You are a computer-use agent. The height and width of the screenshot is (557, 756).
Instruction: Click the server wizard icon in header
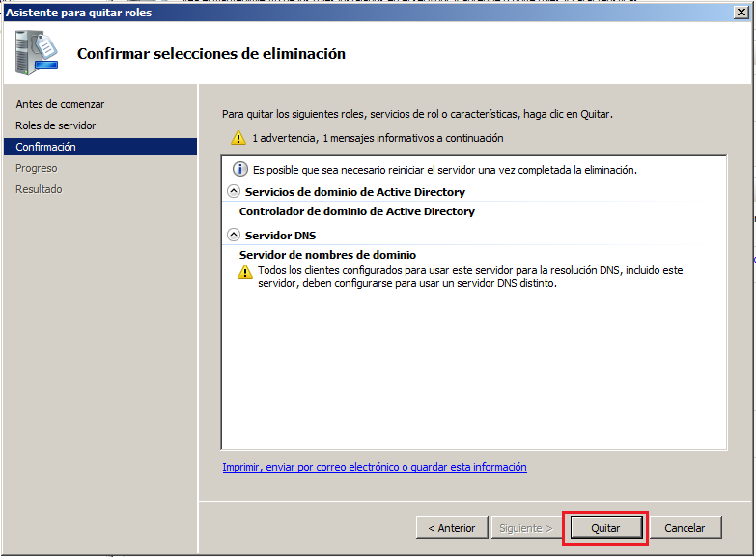click(x=35, y=52)
